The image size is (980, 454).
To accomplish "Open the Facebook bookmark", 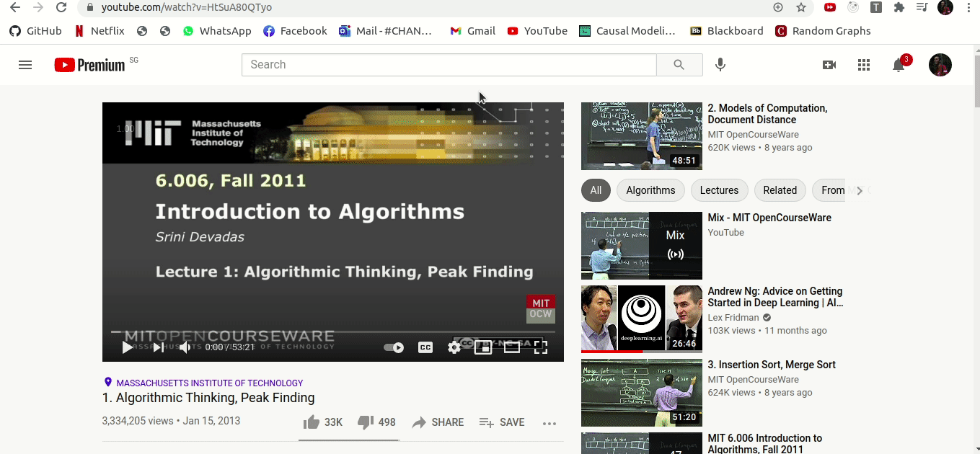I will tap(295, 31).
